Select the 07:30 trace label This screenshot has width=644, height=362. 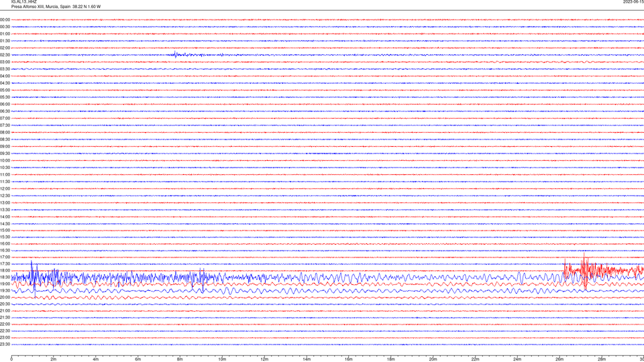point(5,125)
